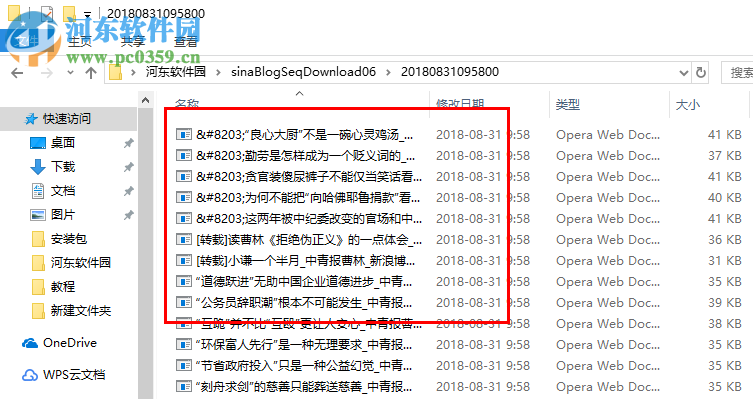
Task: Open the 共享 ribbon tab
Action: point(133,42)
